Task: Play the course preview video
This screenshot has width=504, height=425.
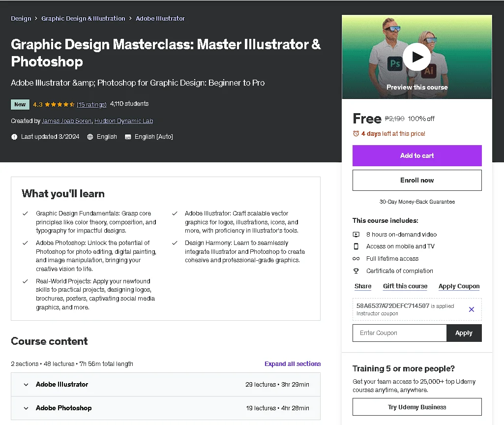Action: tap(416, 57)
